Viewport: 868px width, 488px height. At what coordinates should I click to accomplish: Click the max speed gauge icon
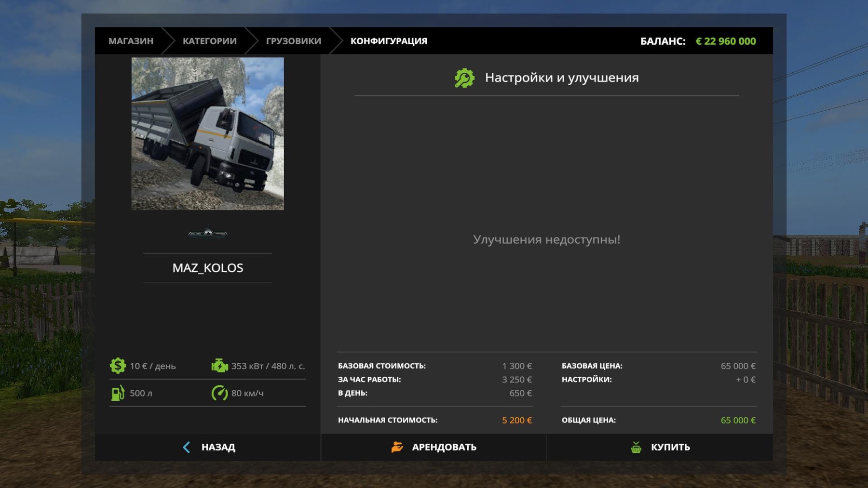(219, 393)
